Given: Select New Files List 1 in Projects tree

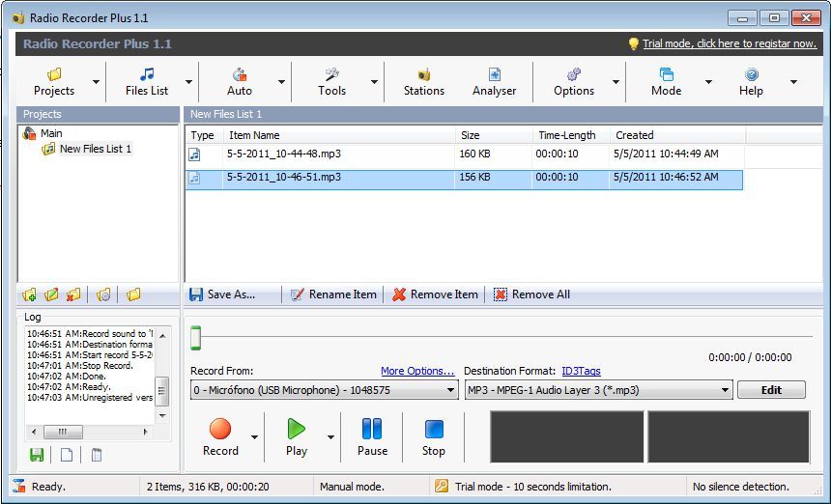Looking at the screenshot, I should 96,150.
